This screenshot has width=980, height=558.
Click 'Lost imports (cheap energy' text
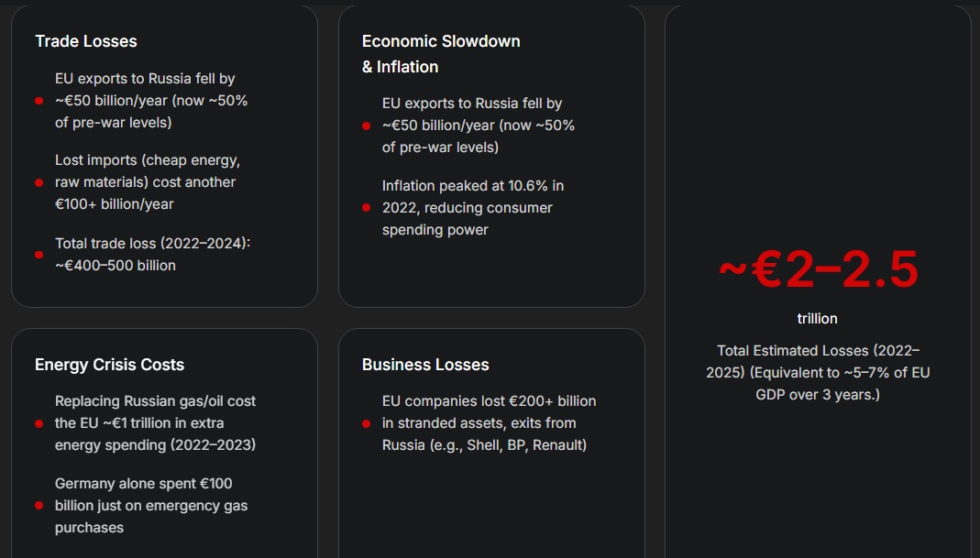148,160
